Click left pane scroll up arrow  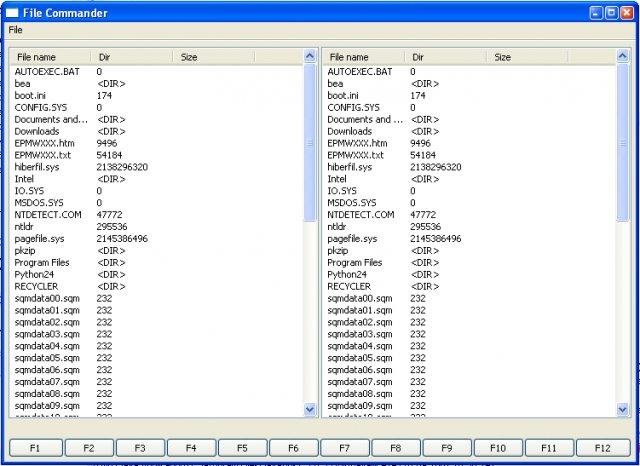click(310, 56)
